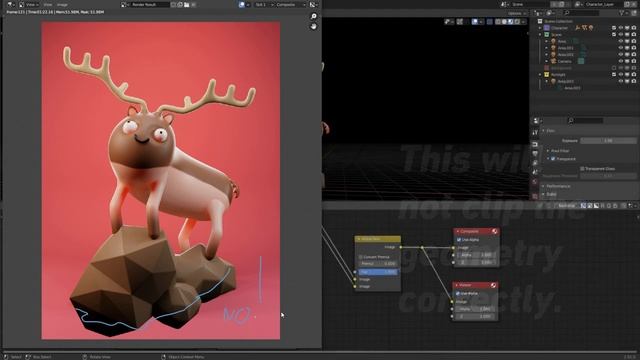Screen dimensions: 640x360
Task: Open the Slot 1 dropdown
Action: pyautogui.click(x=264, y=4)
